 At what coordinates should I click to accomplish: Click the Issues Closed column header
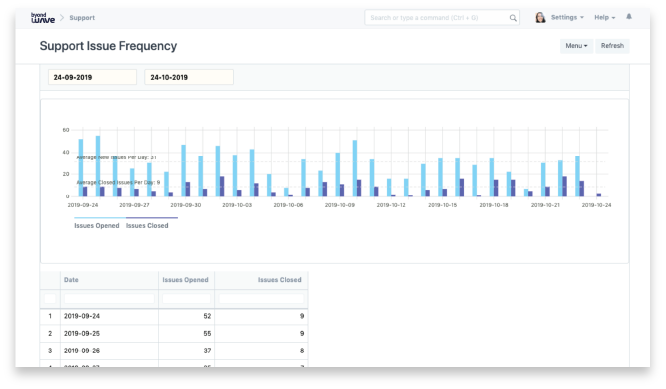pyautogui.click(x=279, y=280)
